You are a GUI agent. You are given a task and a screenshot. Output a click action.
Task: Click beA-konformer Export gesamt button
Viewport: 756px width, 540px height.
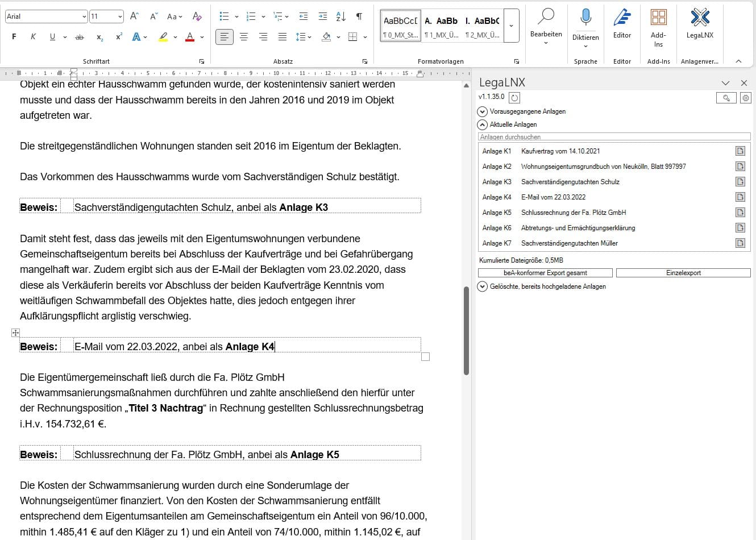(545, 273)
